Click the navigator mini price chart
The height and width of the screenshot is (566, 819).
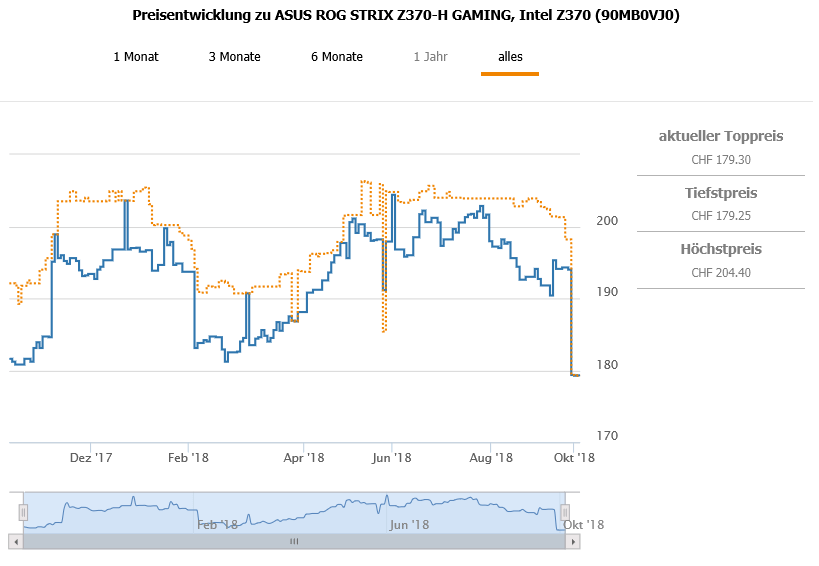tap(294, 512)
